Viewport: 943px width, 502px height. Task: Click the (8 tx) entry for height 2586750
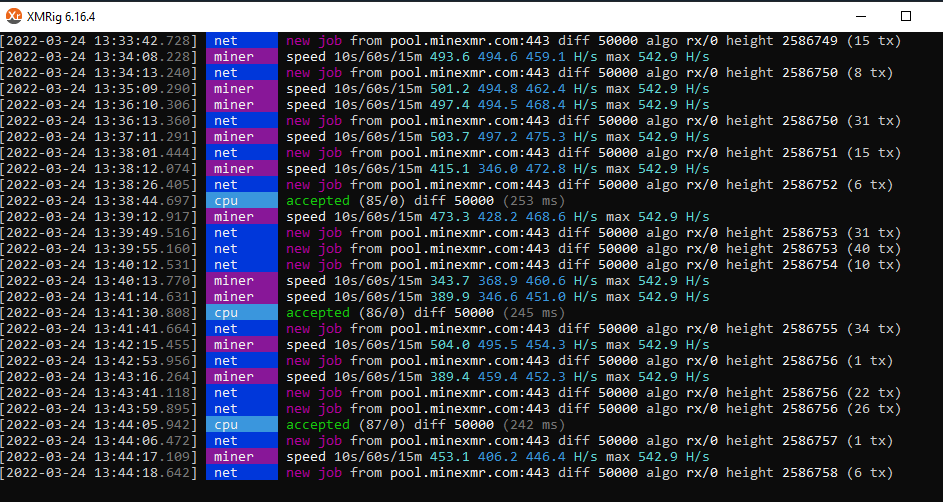870,73
